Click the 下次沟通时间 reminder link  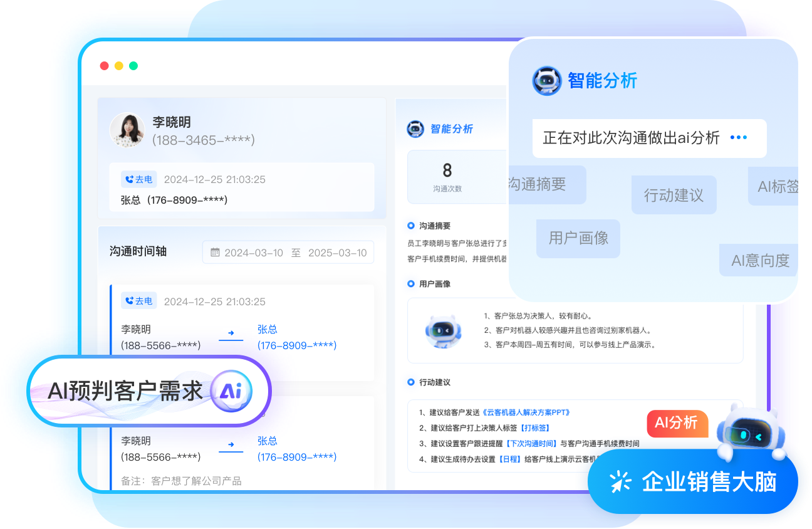click(x=531, y=444)
